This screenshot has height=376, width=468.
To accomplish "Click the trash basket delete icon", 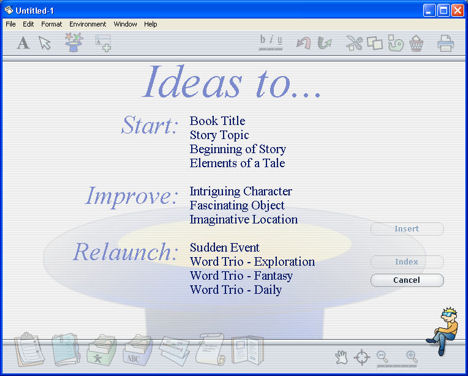I will pos(416,43).
